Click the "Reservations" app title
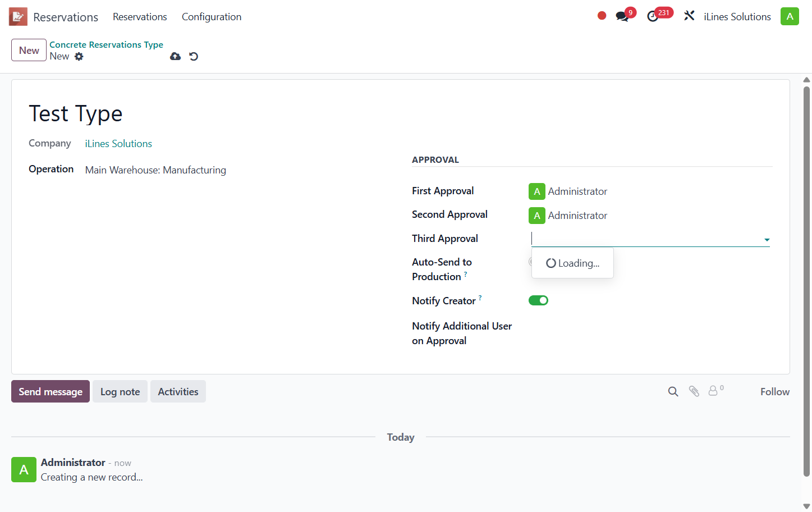Screen dimensions: 812x512 point(66,17)
